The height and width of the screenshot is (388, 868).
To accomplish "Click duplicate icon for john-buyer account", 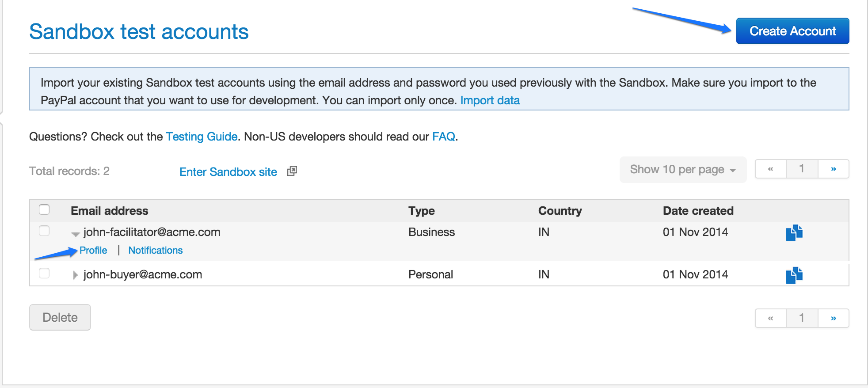I will pos(794,275).
